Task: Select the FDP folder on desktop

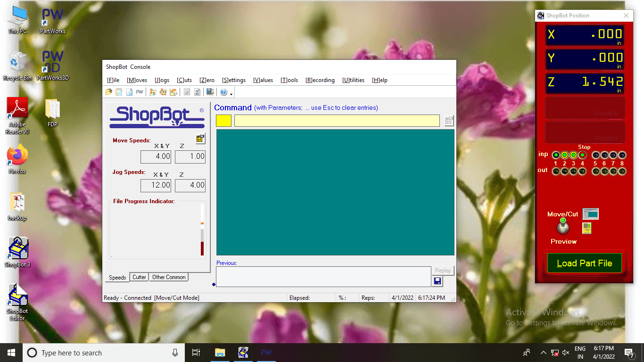Action: 52,113
